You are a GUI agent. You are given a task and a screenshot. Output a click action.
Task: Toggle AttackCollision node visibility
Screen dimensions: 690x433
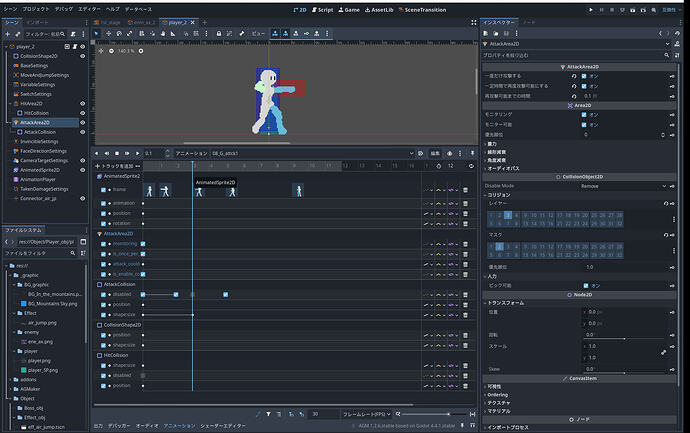point(82,132)
